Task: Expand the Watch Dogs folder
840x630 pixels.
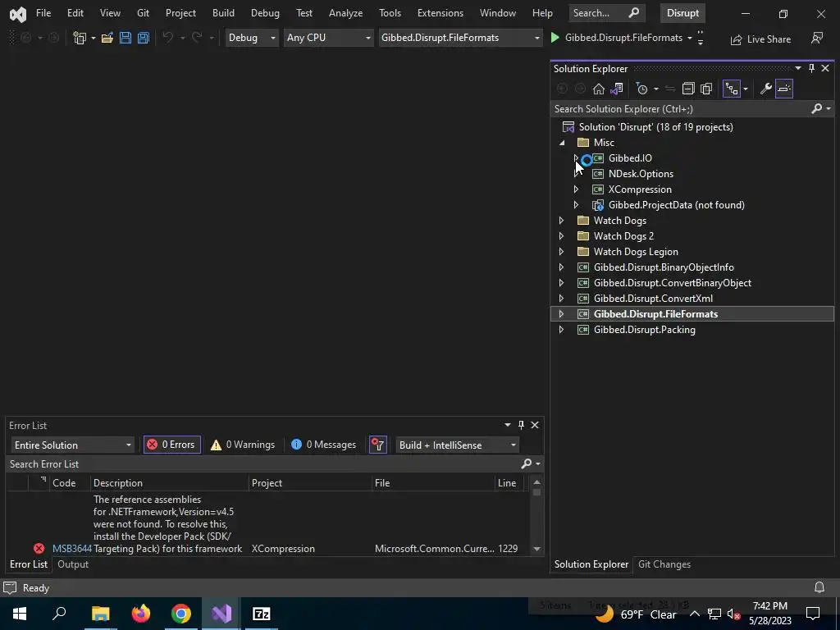Action: click(x=561, y=221)
